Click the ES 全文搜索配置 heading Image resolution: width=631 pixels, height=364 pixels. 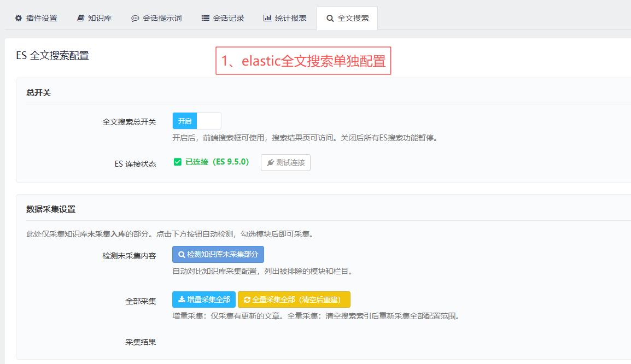(52, 56)
